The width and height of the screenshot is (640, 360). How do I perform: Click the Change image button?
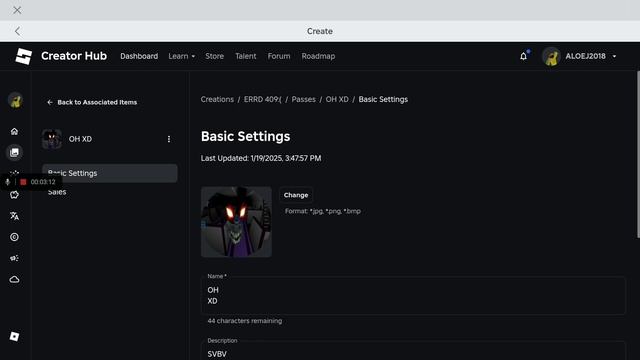[x=296, y=195]
